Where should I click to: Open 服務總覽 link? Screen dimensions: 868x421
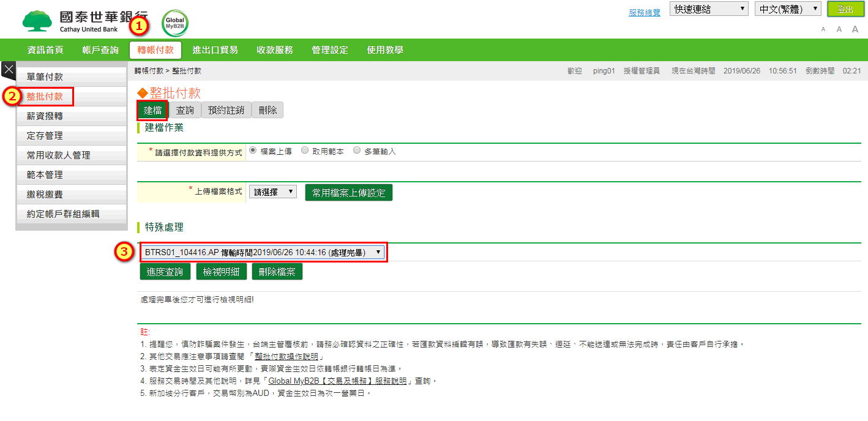point(645,12)
